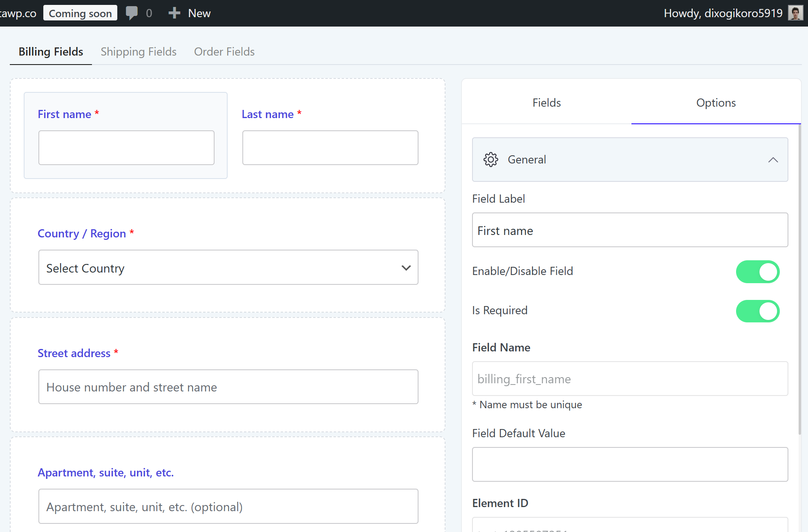
Task: Turn off the Is Required switch
Action: click(757, 311)
